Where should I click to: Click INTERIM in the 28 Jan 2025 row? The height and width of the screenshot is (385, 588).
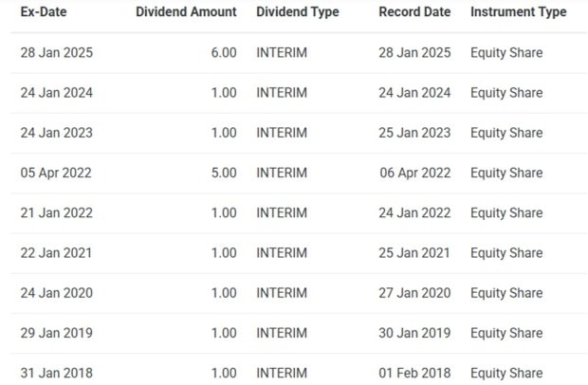click(x=282, y=53)
